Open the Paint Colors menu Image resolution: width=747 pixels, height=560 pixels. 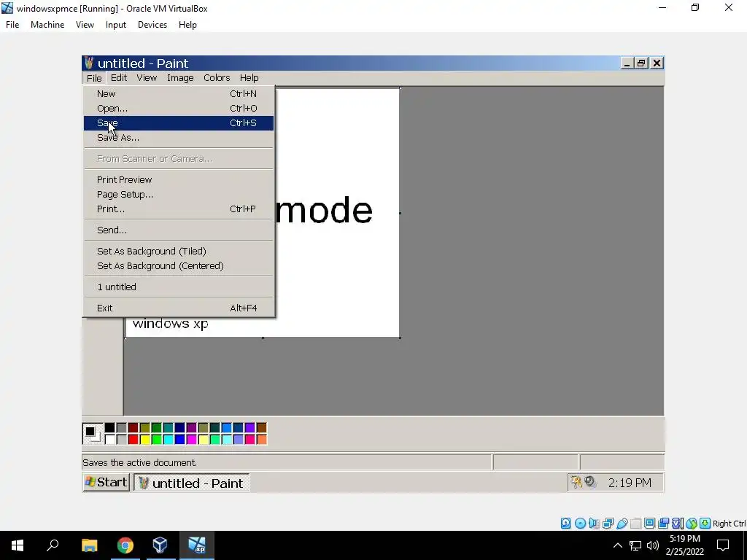pos(217,77)
